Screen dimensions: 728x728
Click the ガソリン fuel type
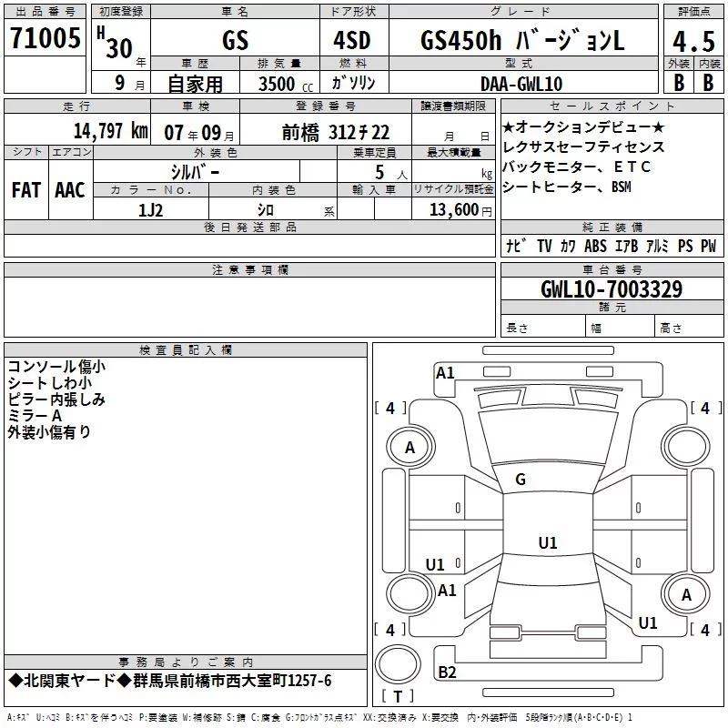tap(353, 83)
